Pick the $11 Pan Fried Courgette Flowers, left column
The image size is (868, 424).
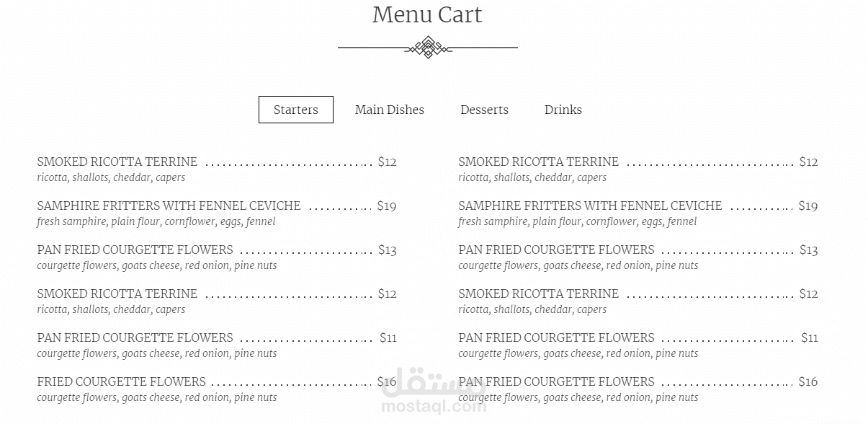pyautogui.click(x=135, y=338)
